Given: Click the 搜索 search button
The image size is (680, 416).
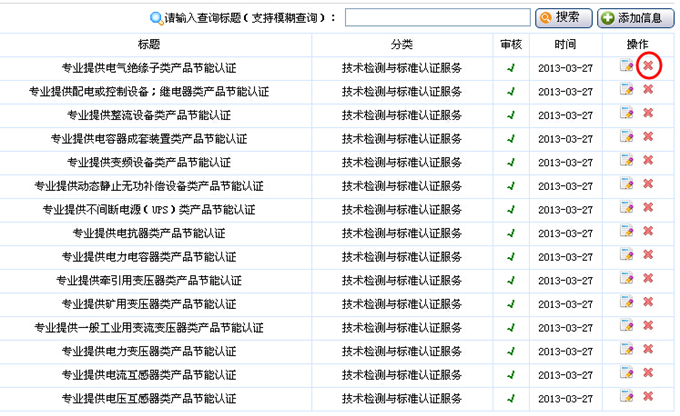Looking at the screenshot, I should pyautogui.click(x=558, y=17).
